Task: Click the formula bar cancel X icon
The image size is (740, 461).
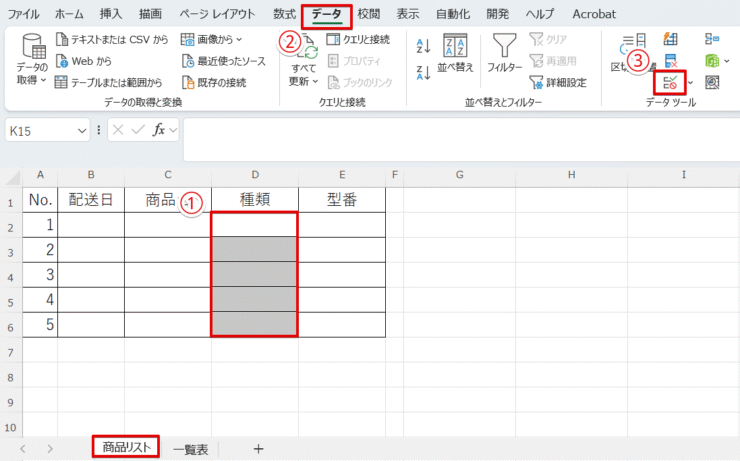Action: pyautogui.click(x=118, y=130)
